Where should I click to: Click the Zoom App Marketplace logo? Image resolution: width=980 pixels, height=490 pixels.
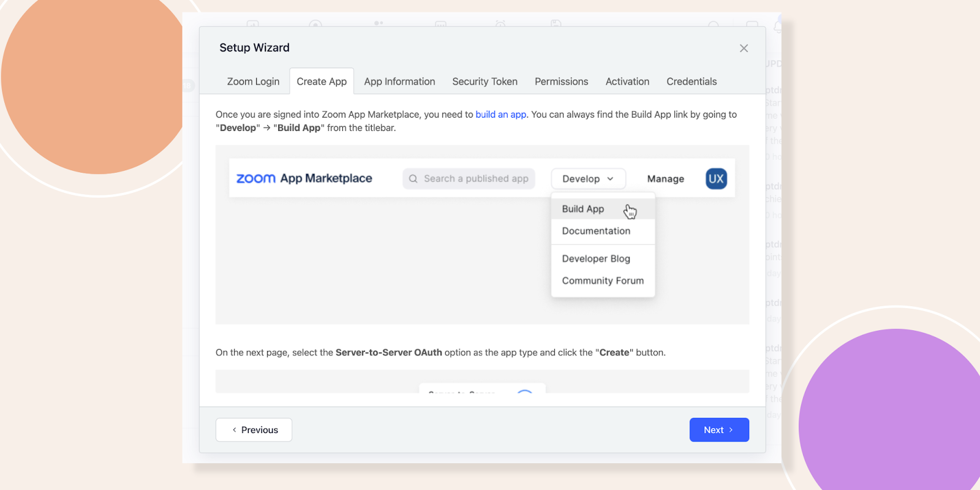[304, 178]
